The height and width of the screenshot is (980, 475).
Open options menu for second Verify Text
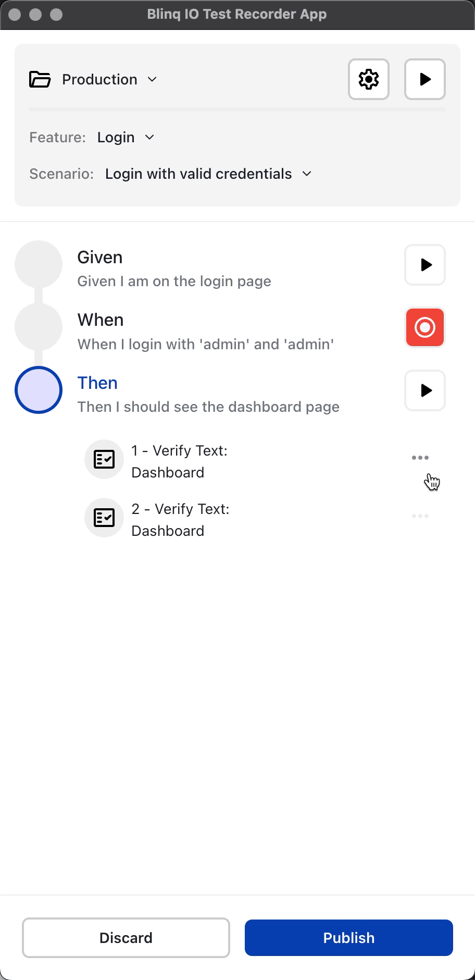(x=420, y=516)
